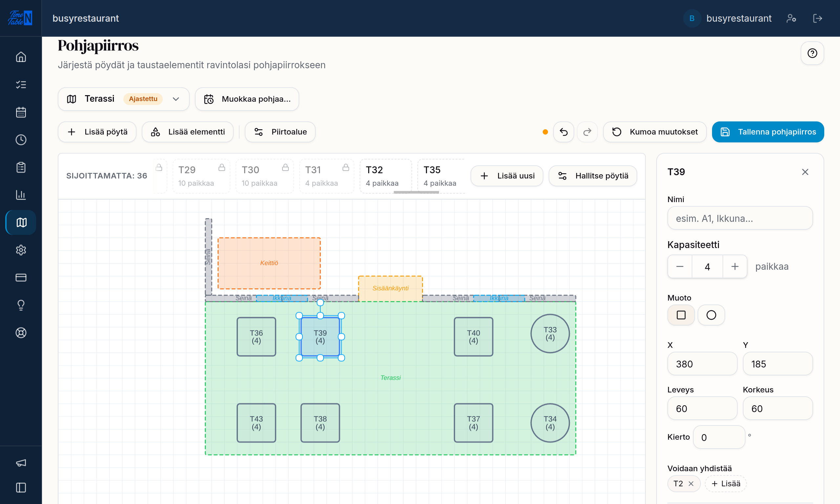Open the megaphone announcements icon
Viewport: 840px width, 504px height.
[x=21, y=463]
